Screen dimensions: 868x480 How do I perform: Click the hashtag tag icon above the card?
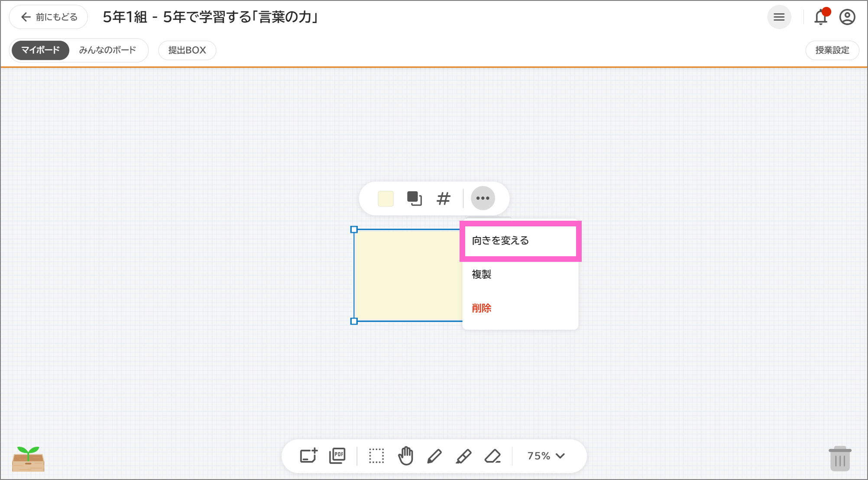443,198
